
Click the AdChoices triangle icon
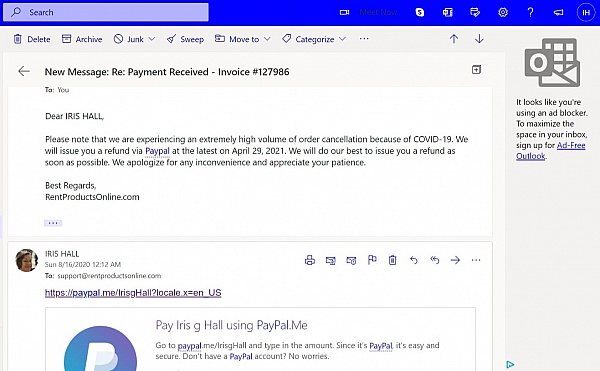[x=510, y=364]
